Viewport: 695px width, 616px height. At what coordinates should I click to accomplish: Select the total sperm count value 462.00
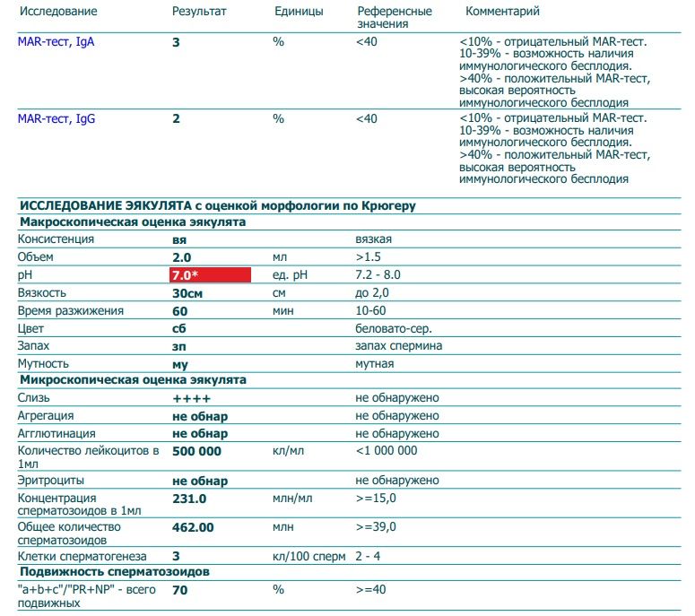pos(193,527)
